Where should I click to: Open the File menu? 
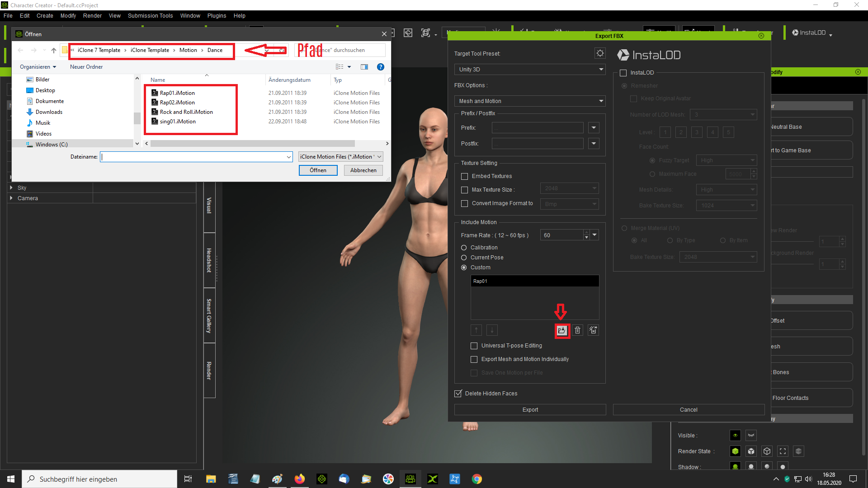click(x=8, y=15)
